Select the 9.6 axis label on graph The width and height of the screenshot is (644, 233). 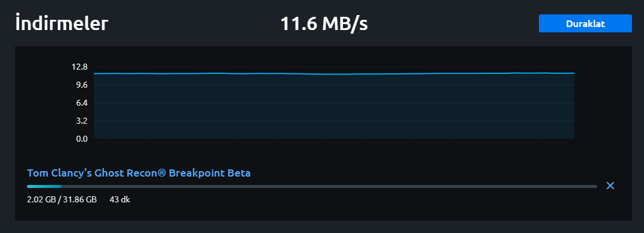81,85
